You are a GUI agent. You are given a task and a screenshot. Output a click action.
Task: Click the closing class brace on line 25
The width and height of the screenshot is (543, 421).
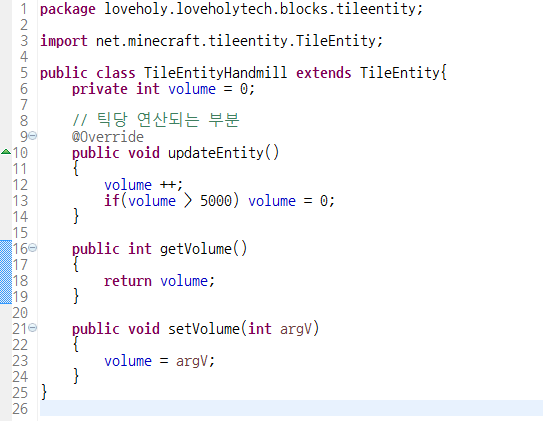click(x=44, y=392)
